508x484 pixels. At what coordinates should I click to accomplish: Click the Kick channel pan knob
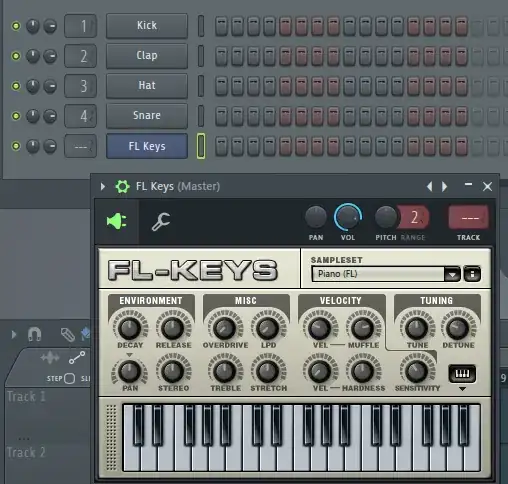(x=33, y=26)
